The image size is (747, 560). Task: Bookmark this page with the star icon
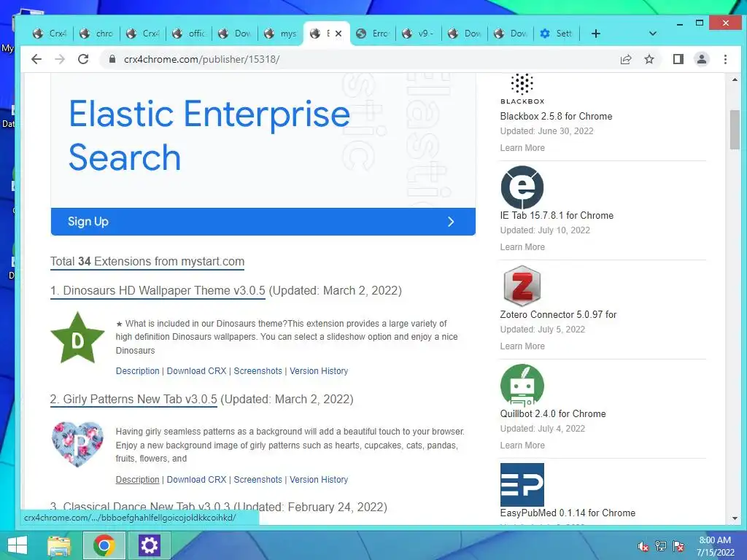(649, 59)
